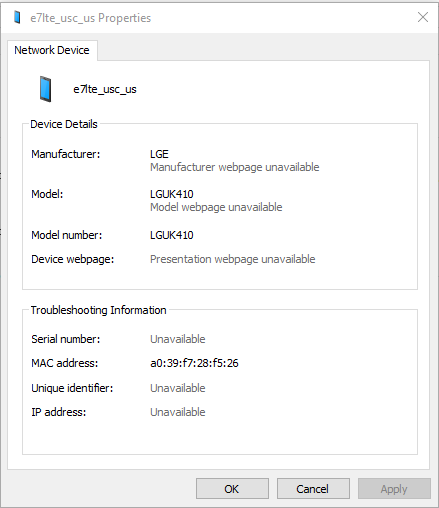The image size is (439, 508).
Task: Select the Network Device tab
Action: [x=52, y=50]
